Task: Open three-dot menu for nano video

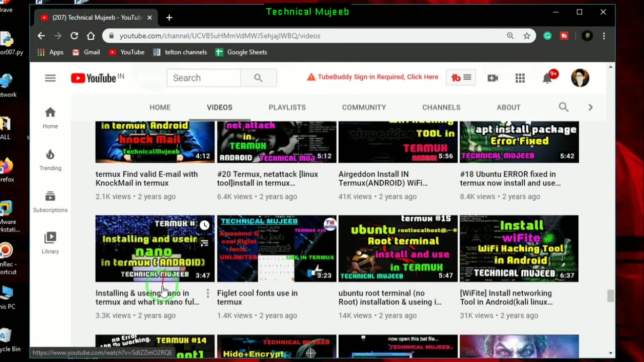Action: coord(208,293)
